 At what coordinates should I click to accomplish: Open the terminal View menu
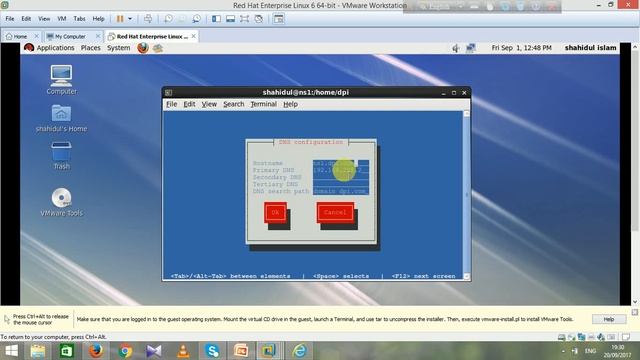pos(209,104)
